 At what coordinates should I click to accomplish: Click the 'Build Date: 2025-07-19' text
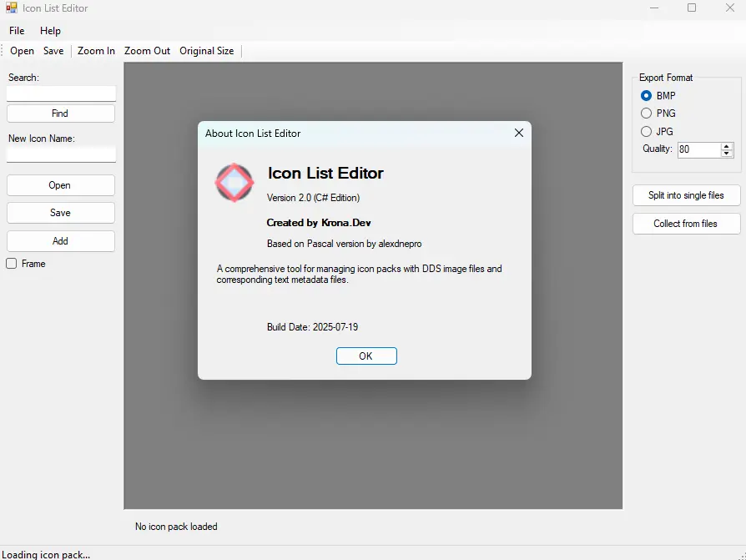point(312,327)
